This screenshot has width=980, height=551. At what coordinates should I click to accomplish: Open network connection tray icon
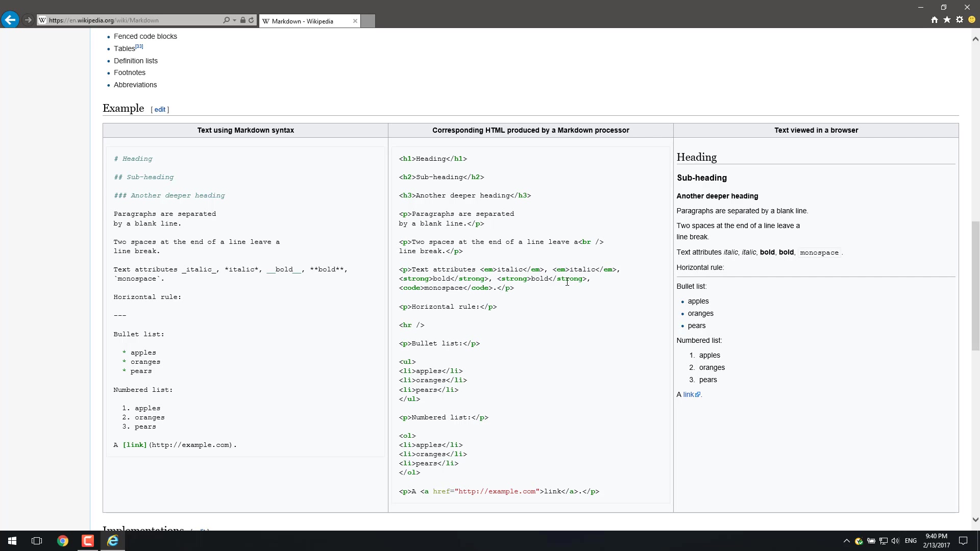click(884, 541)
